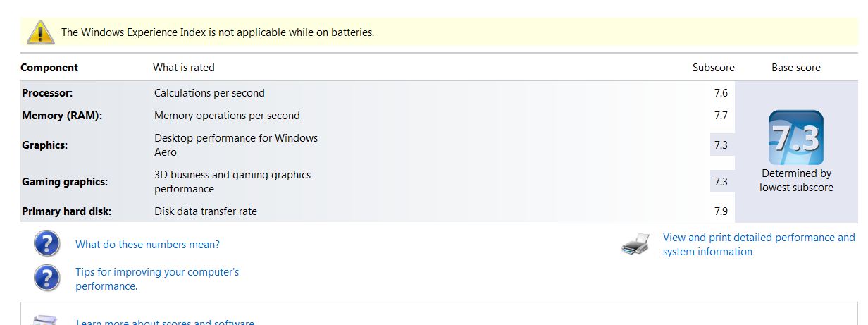Click icon beside 'Learn more about scores' link

click(45, 320)
